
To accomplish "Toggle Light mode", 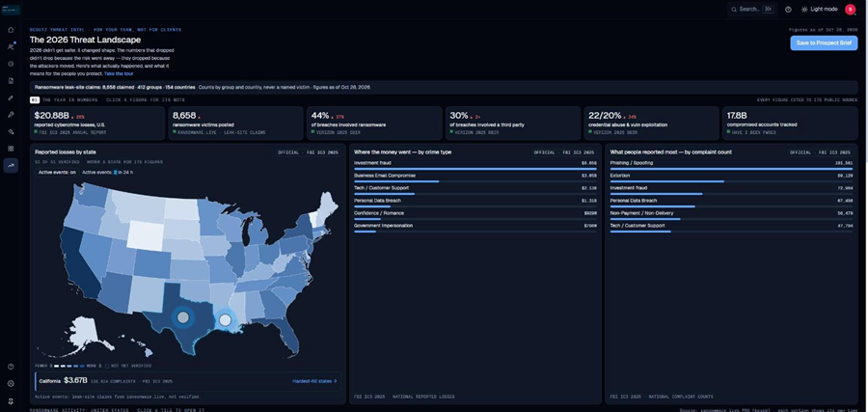I will pos(819,10).
